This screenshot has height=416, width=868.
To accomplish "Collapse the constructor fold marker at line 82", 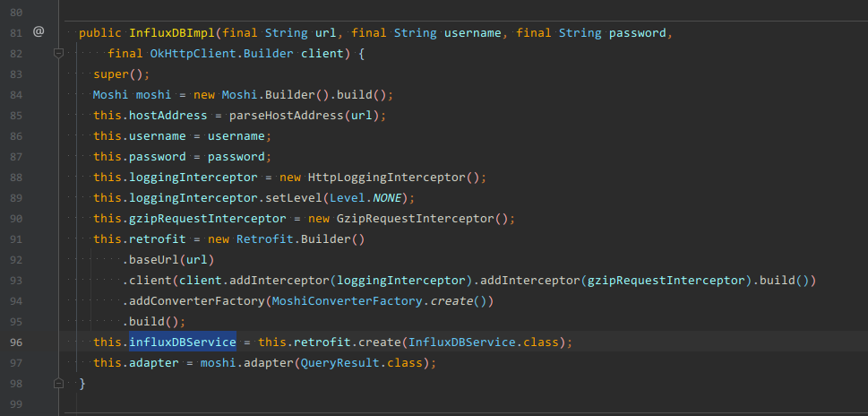I will coord(58,53).
